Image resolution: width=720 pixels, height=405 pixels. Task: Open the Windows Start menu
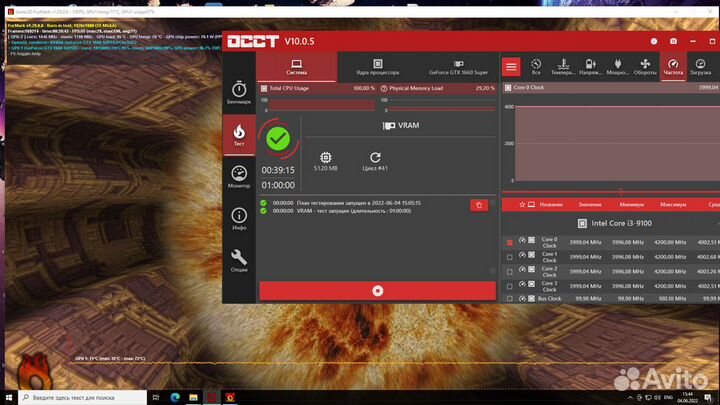tap(9, 397)
